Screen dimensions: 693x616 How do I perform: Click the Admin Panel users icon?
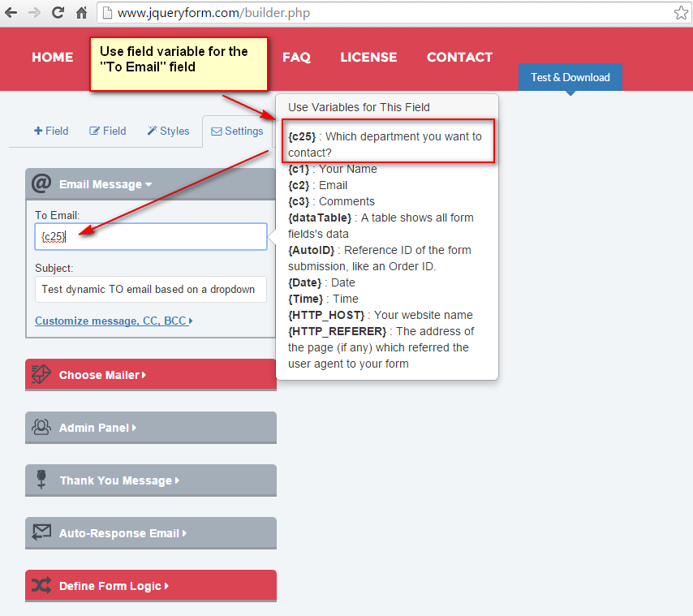point(41,428)
